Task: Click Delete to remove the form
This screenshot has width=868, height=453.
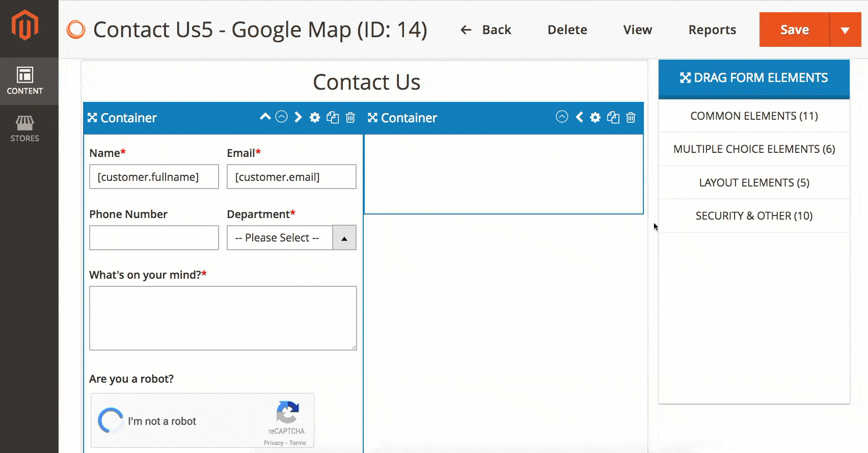Action: pyautogui.click(x=567, y=30)
